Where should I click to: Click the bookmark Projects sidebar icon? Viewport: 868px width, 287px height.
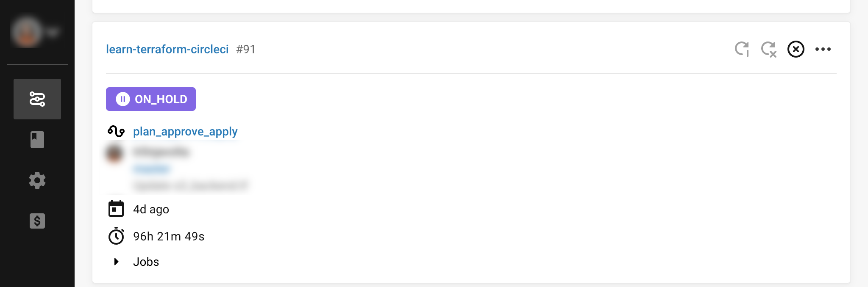[x=37, y=140]
